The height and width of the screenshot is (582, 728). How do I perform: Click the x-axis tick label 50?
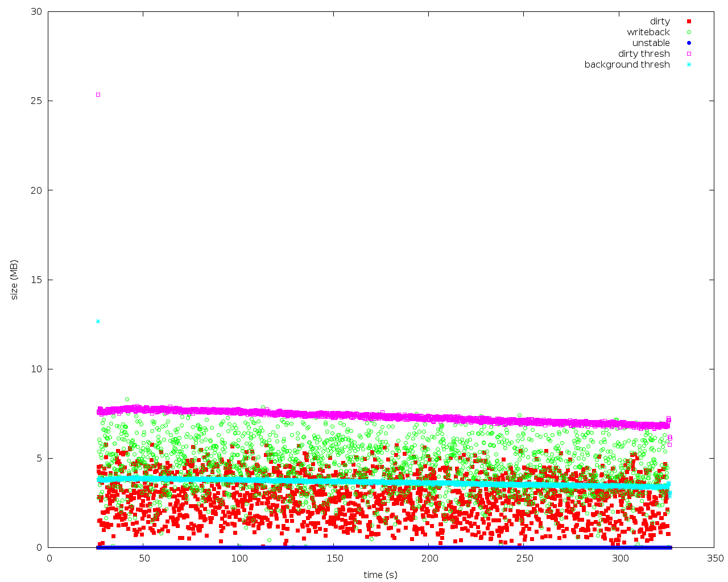144,558
